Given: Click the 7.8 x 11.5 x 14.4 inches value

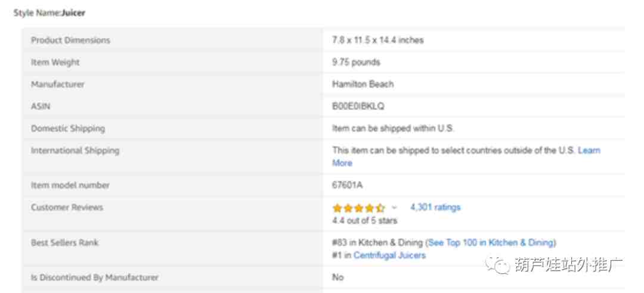Looking at the screenshot, I should pyautogui.click(x=378, y=40).
